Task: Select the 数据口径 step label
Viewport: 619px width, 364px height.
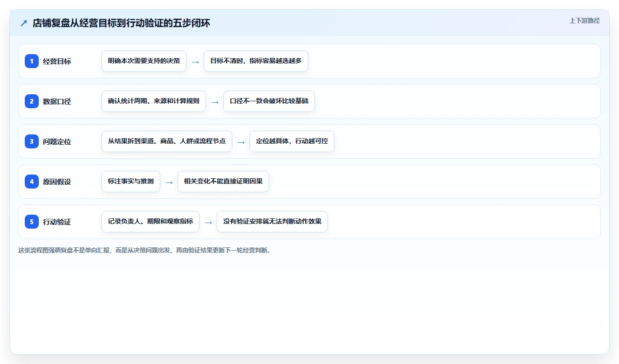Action: pyautogui.click(x=57, y=101)
